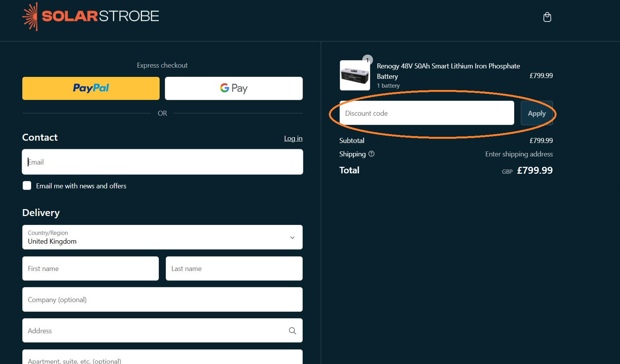Pay with PayPal express checkout

tap(91, 88)
